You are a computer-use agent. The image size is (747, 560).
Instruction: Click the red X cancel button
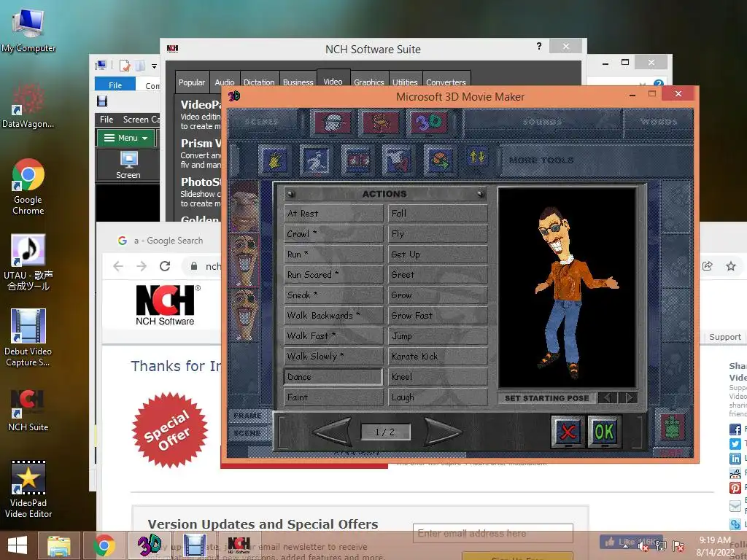click(x=568, y=432)
